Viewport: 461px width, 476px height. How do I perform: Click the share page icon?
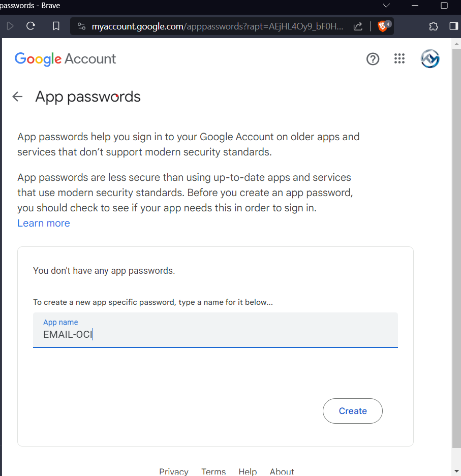click(x=358, y=26)
